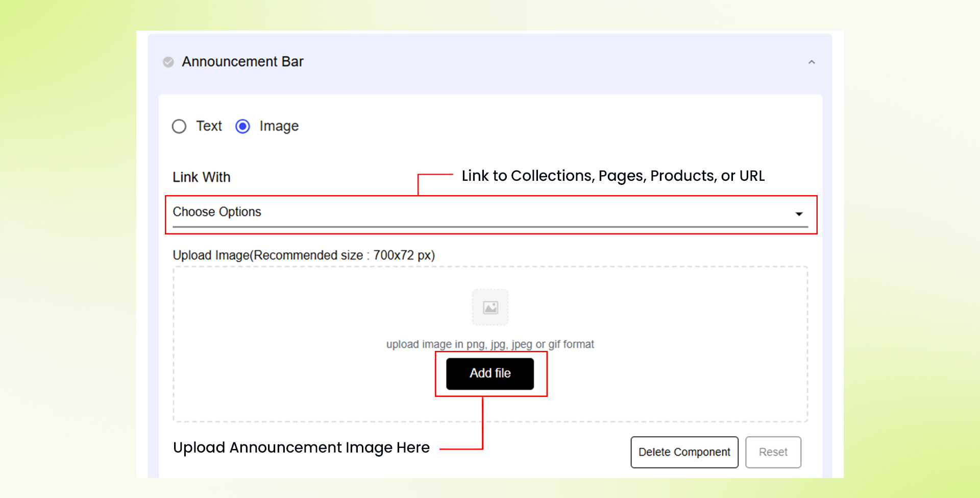Image resolution: width=980 pixels, height=498 pixels.
Task: Click the "Upload Announcement Image Here" annotation text
Action: [x=301, y=447]
